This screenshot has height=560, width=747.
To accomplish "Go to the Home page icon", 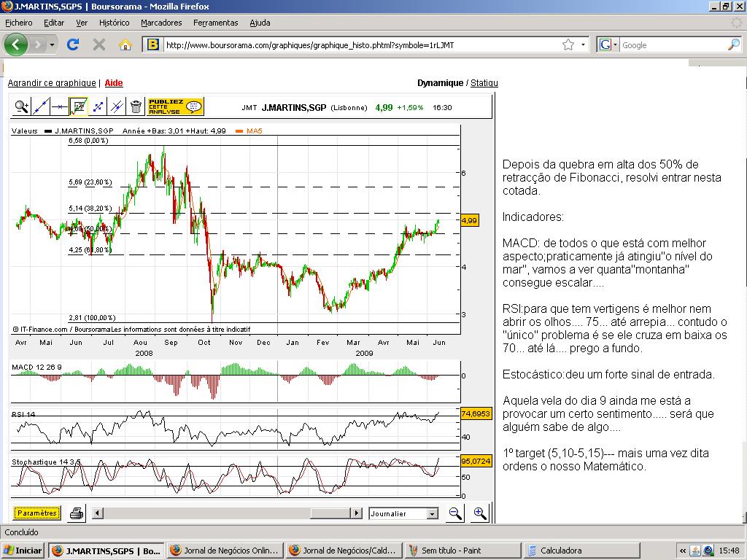I will pyautogui.click(x=125, y=44).
